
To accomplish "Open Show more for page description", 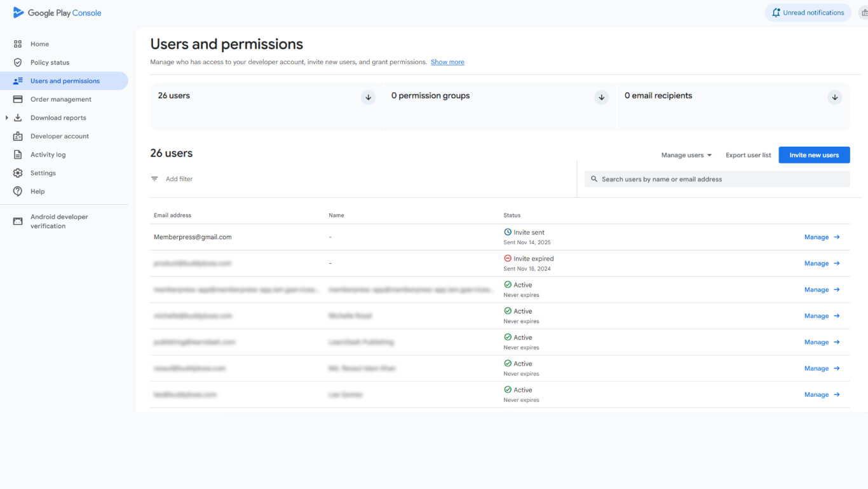I will point(447,62).
